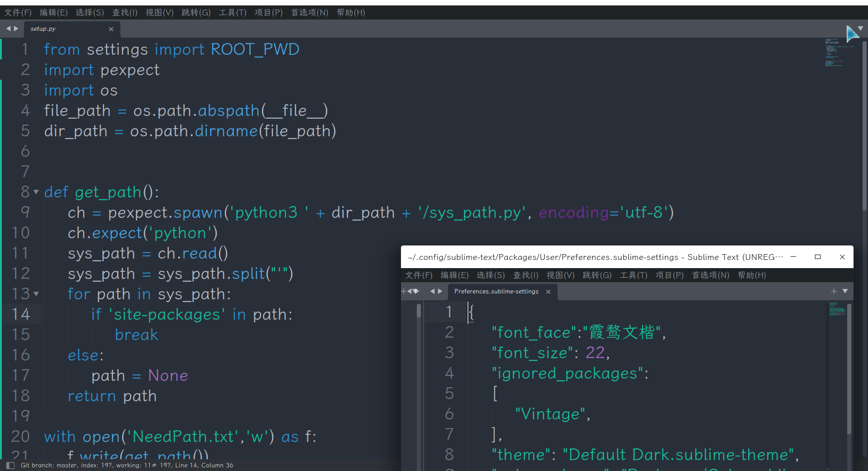Click the new tab plus icon in Preferences window
Viewport: 868px width, 471px height.
coord(834,291)
